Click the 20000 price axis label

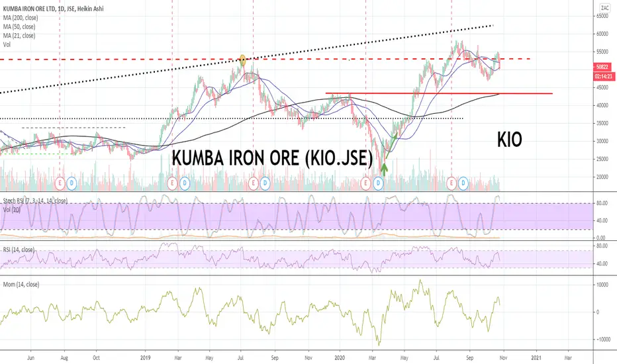click(602, 177)
